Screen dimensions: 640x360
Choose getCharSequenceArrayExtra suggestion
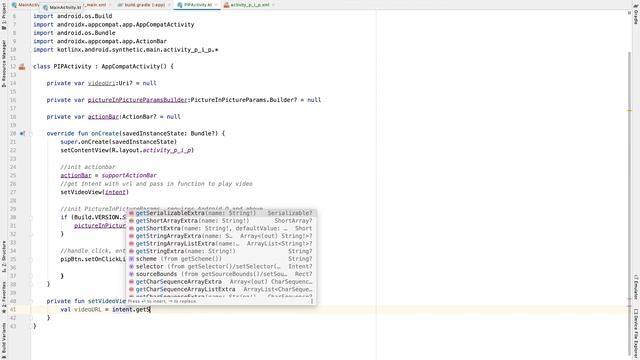pos(221,282)
